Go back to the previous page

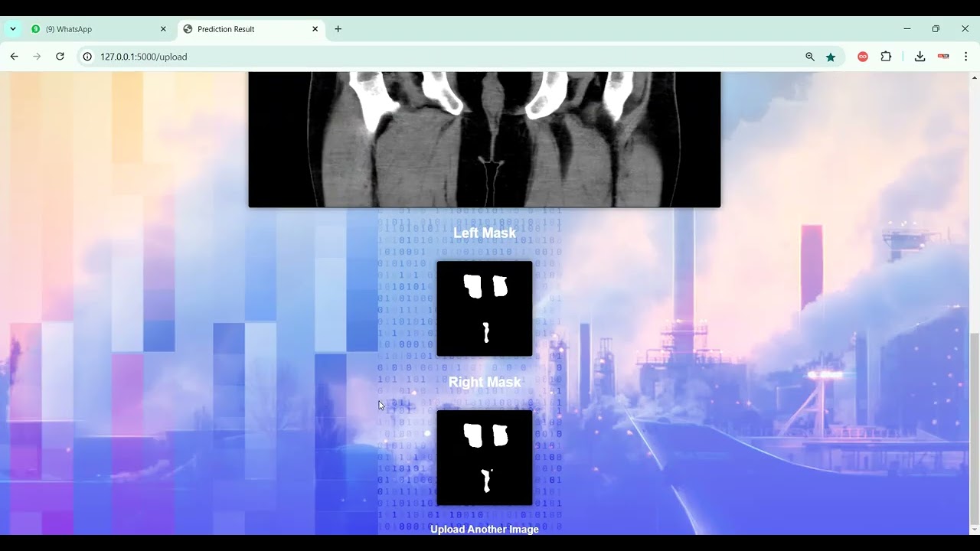click(x=14, y=57)
